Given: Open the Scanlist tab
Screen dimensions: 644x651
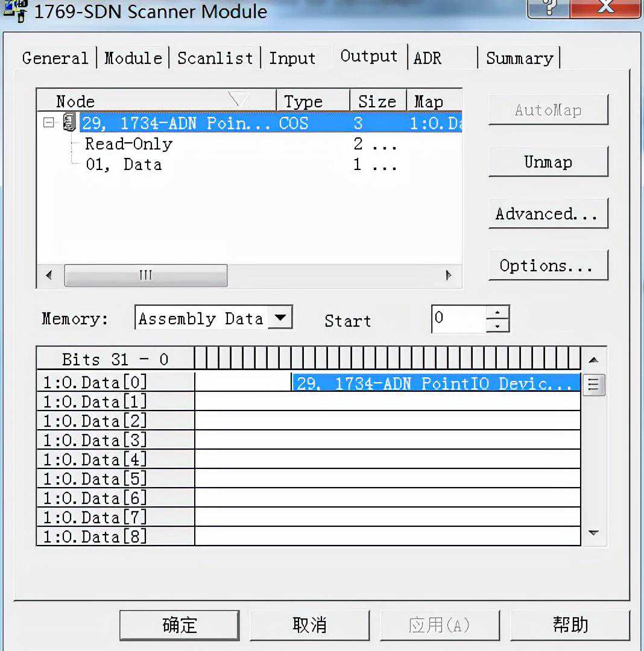Looking at the screenshot, I should coord(215,58).
